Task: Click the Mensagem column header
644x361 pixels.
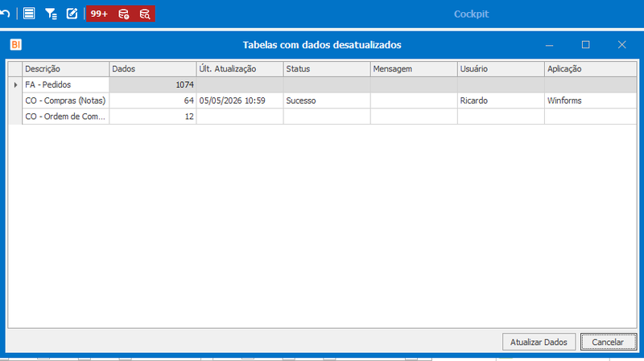Action: 414,69
